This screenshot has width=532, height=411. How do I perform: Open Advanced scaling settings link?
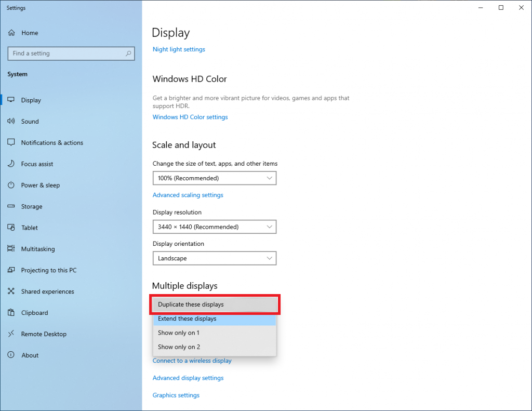coord(188,195)
